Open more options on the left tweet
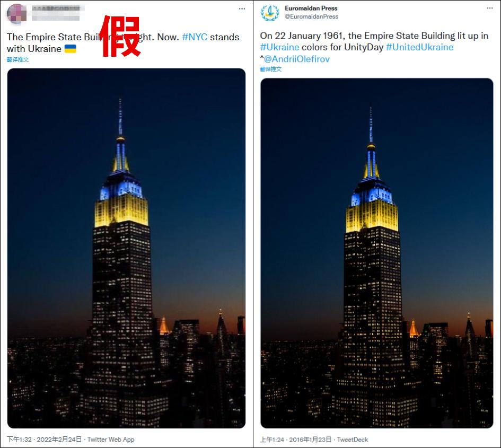Screen dimensions: 501x448 (x=242, y=8)
